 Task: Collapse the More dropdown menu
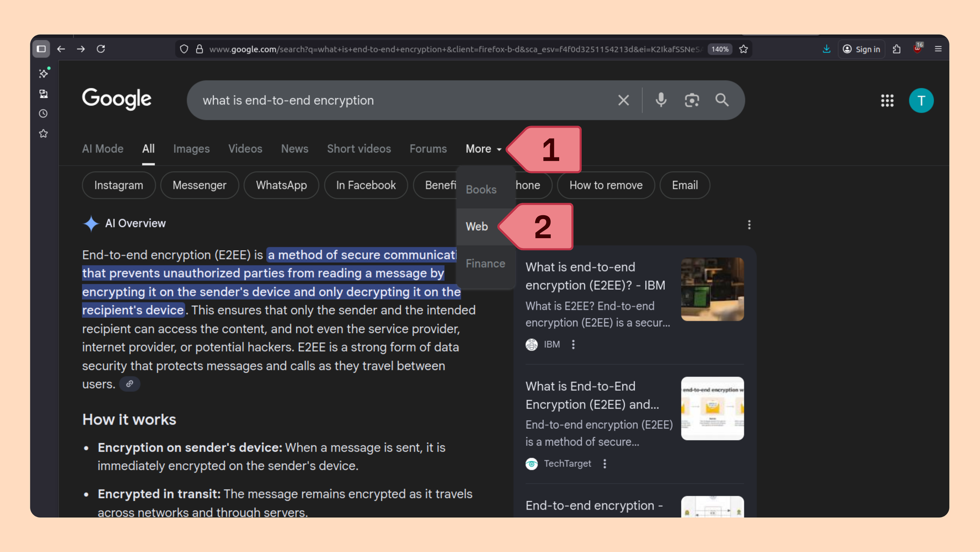(483, 149)
